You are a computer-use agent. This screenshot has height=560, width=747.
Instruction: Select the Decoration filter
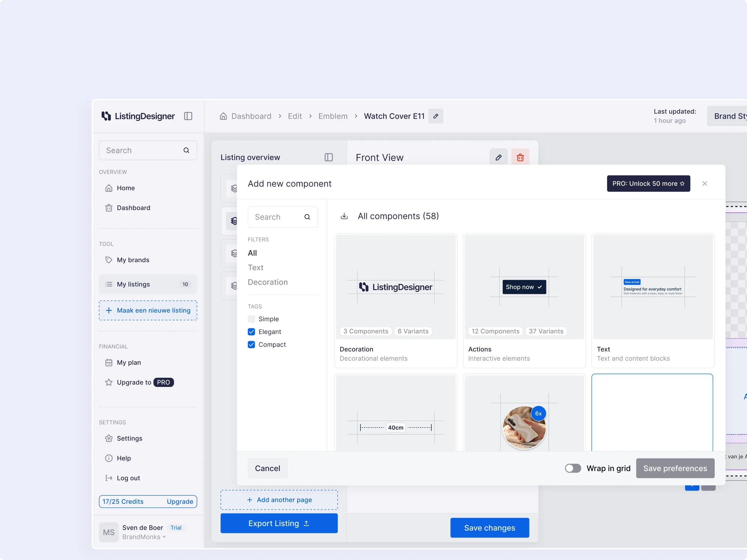(268, 282)
